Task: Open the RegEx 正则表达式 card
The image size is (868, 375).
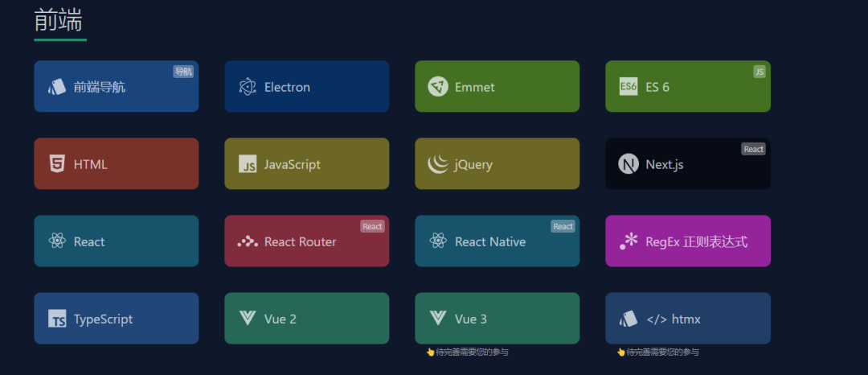Action: tap(688, 241)
